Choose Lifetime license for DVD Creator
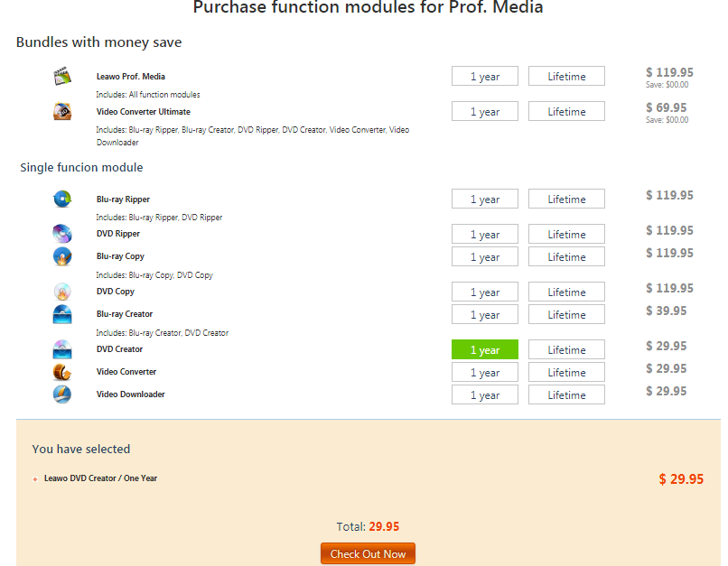 tap(566, 350)
